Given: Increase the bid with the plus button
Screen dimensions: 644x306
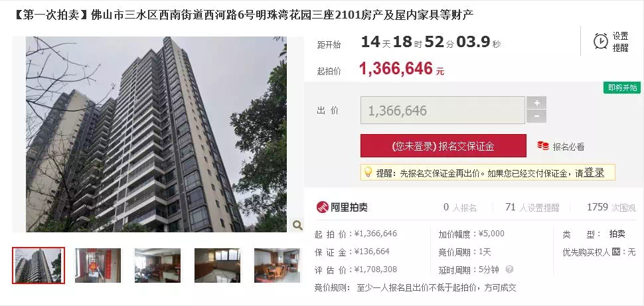Looking at the screenshot, I should 536,103.
